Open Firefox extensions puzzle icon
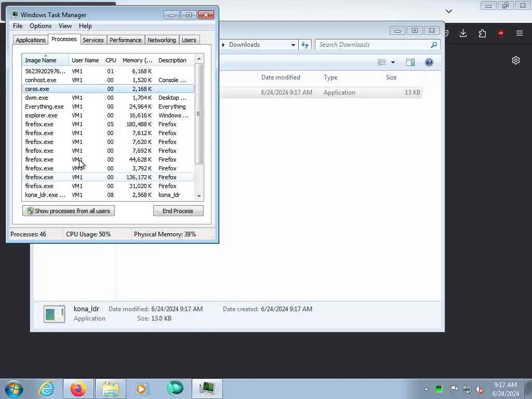This screenshot has height=399, width=532. (x=482, y=33)
